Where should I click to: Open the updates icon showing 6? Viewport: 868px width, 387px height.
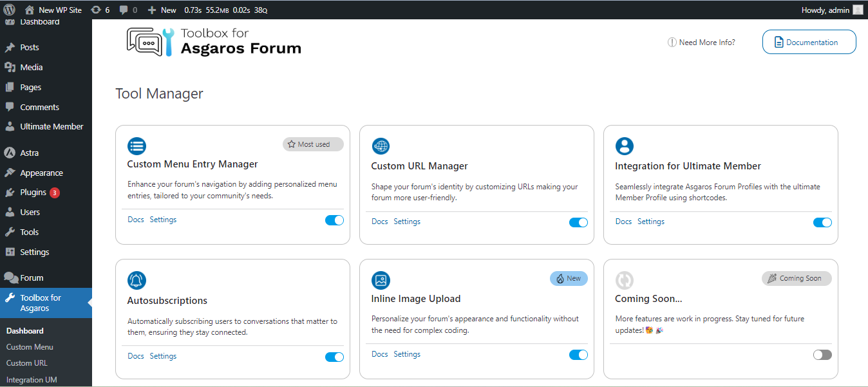(96, 10)
